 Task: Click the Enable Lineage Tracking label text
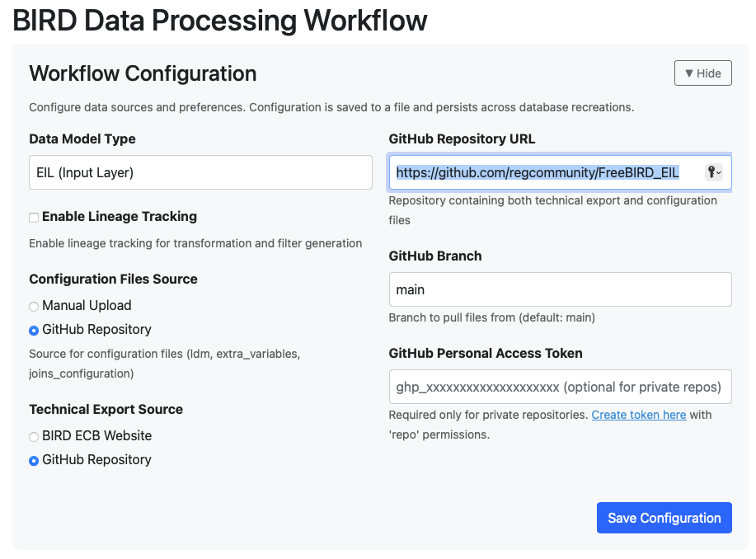120,217
